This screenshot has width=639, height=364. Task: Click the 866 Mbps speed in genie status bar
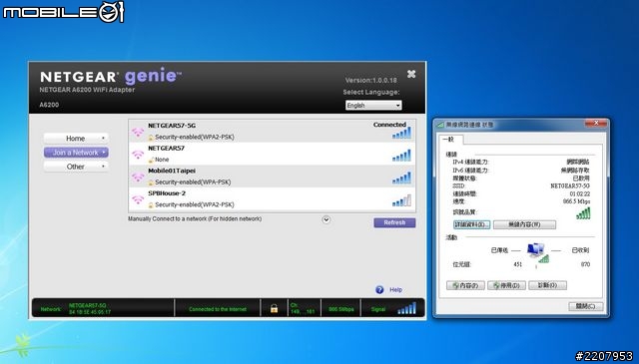pos(341,309)
